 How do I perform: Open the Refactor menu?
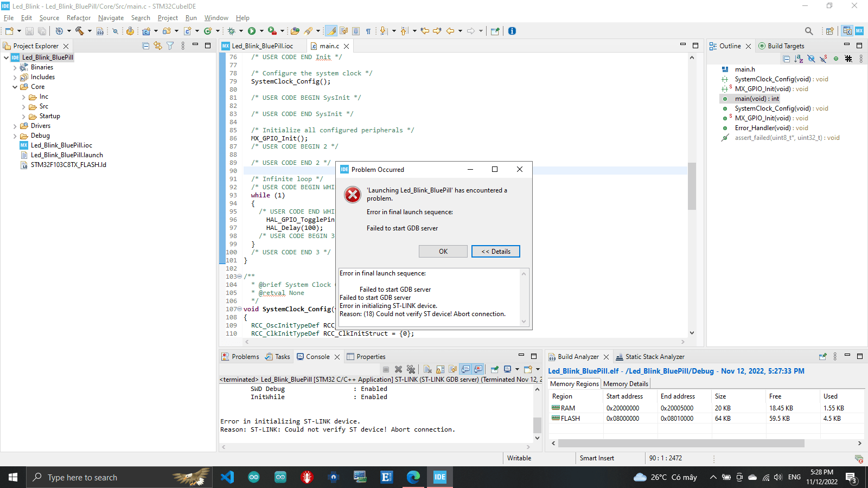(78, 18)
